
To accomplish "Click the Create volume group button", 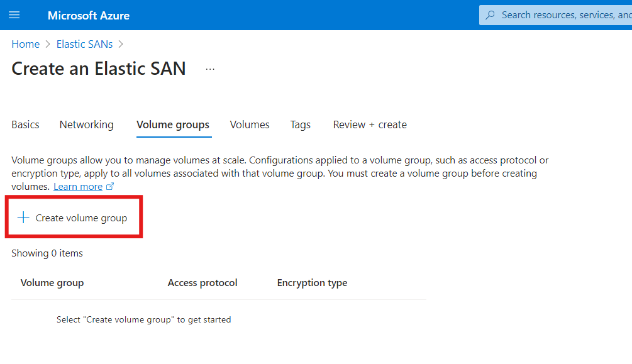I will click(x=74, y=218).
